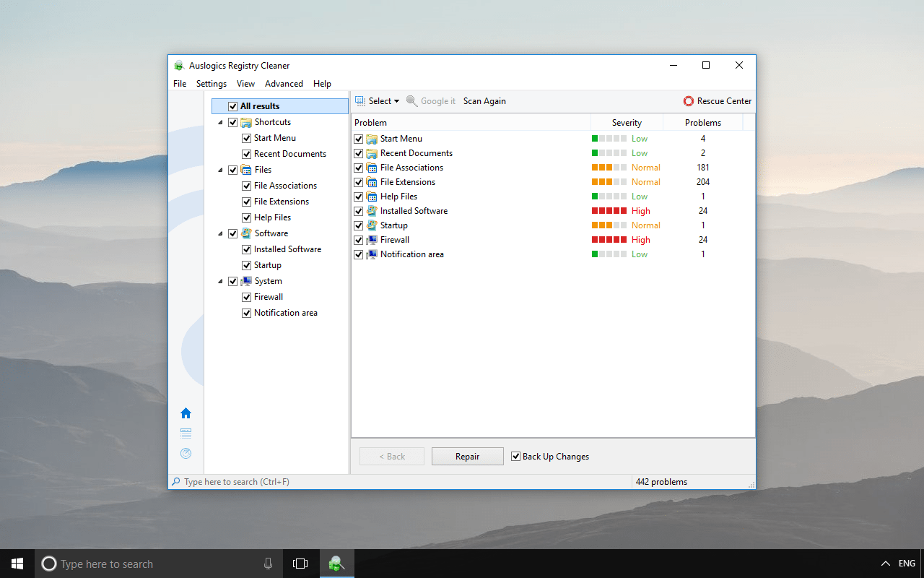Click the Rescue Center lifebuoy icon
924x578 pixels.
[689, 101]
